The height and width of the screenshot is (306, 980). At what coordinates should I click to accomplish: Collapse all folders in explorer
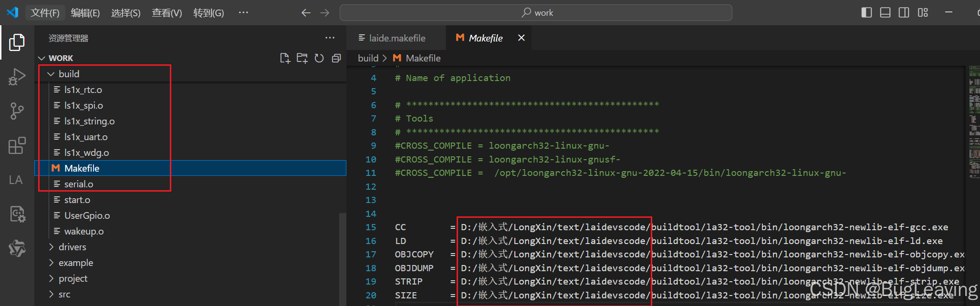coord(336,58)
